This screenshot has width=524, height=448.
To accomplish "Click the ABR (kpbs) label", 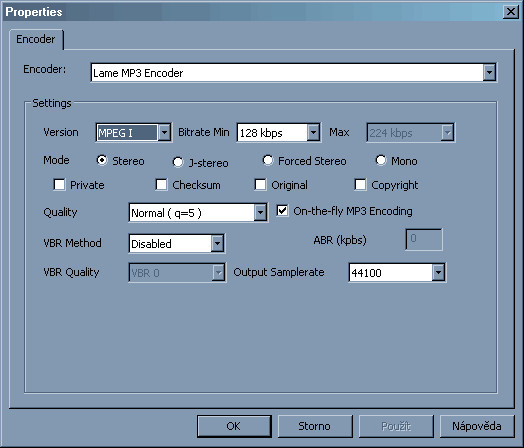I will click(x=340, y=240).
